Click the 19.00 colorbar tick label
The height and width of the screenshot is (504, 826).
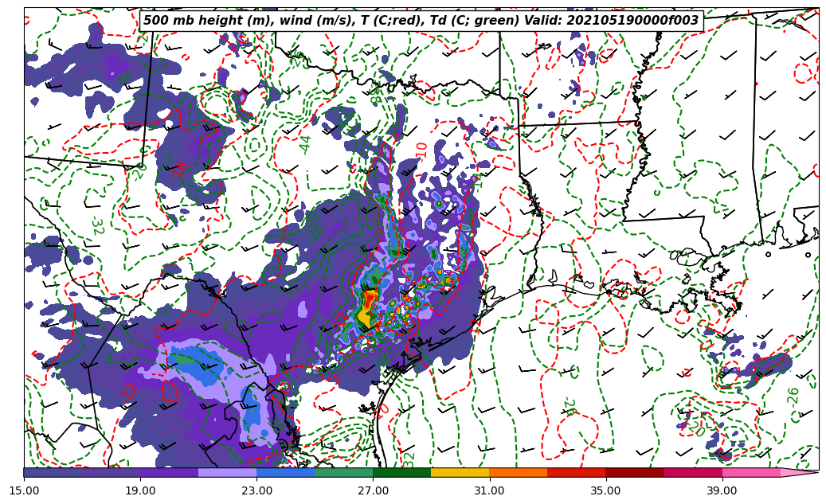point(140,491)
